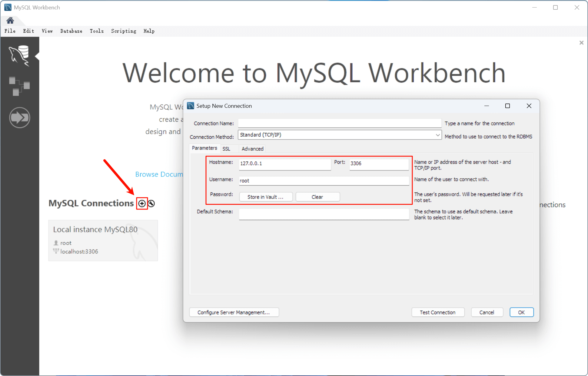
Task: Click the Default Schema input field
Action: (324, 214)
